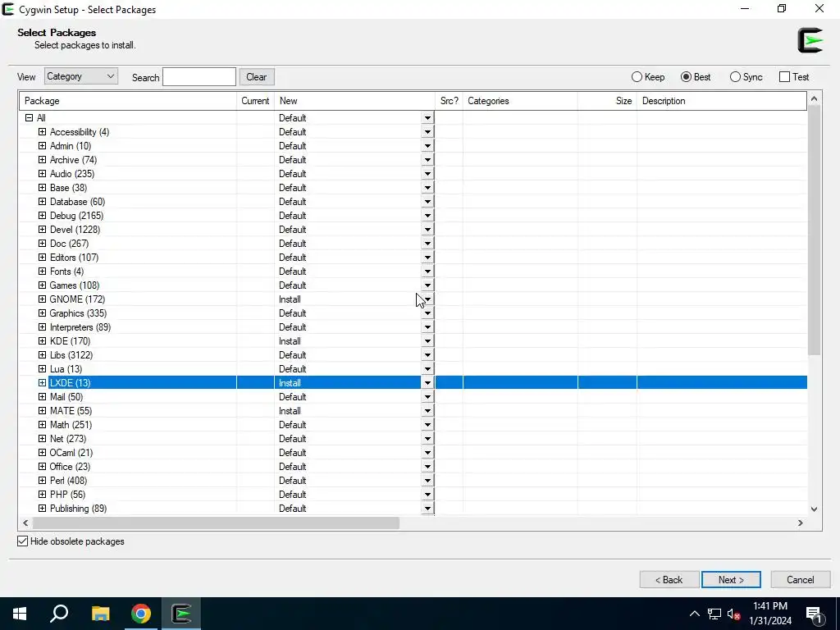Click the horizontal scrollbar thumb
The width and height of the screenshot is (840, 630).
coord(216,523)
